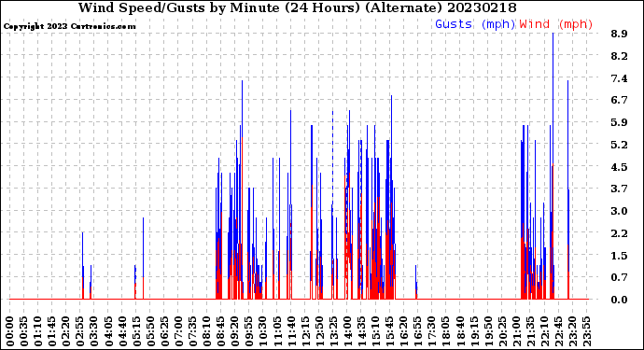Click the 21:35 time label
This screenshot has width=644, height=350.
coord(530,331)
